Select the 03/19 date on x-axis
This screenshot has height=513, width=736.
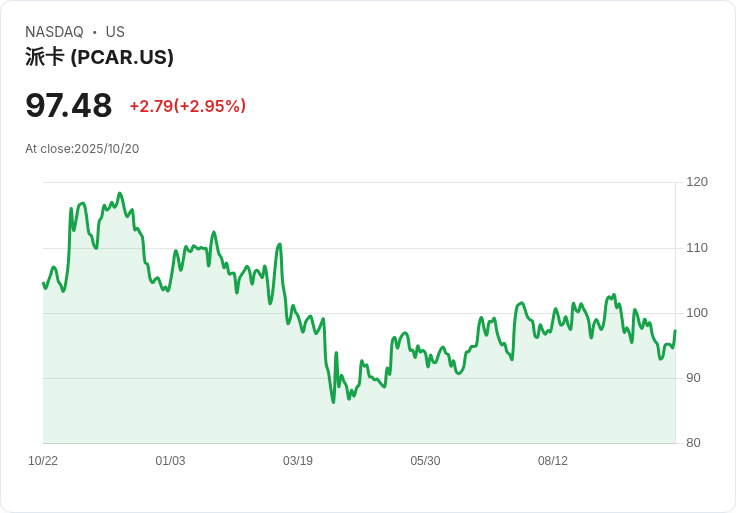pyautogui.click(x=298, y=461)
